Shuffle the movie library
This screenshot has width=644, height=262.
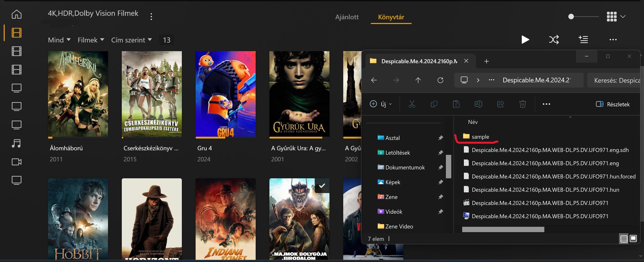[554, 40]
